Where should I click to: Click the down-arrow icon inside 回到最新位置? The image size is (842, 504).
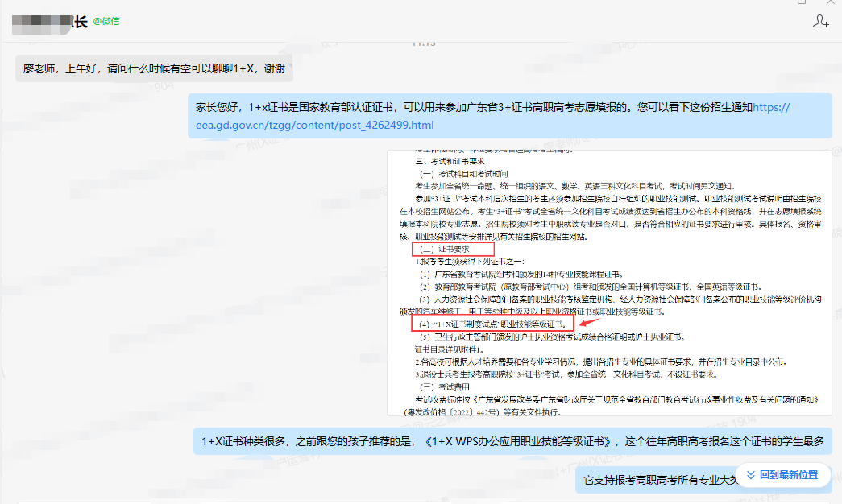tap(751, 475)
